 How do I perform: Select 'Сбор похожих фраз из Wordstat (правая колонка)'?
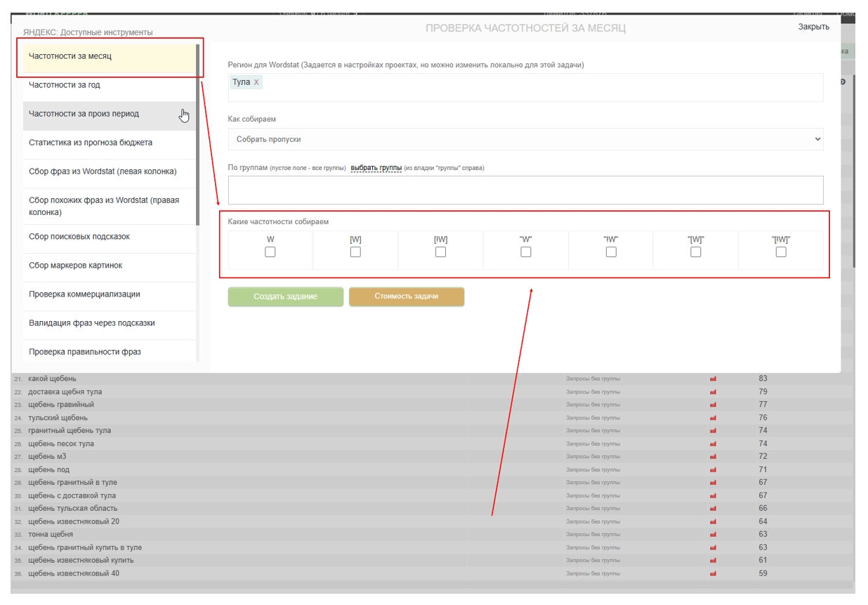(110, 206)
